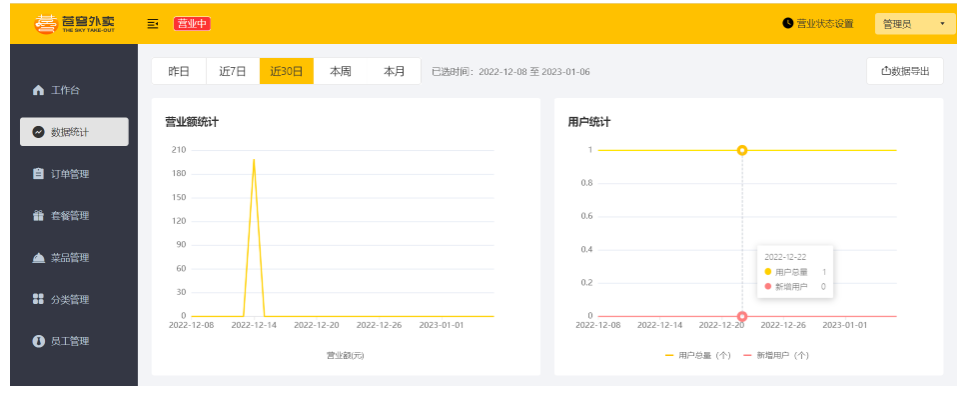Viewport: 975px width, 394px height.
Task: Click 2022-12-20 label on revenue chart x-axis
Action: pyautogui.click(x=317, y=325)
